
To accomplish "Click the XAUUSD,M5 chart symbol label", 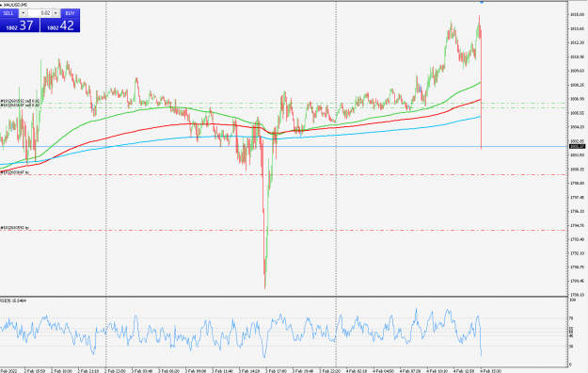I will pos(15,5).
